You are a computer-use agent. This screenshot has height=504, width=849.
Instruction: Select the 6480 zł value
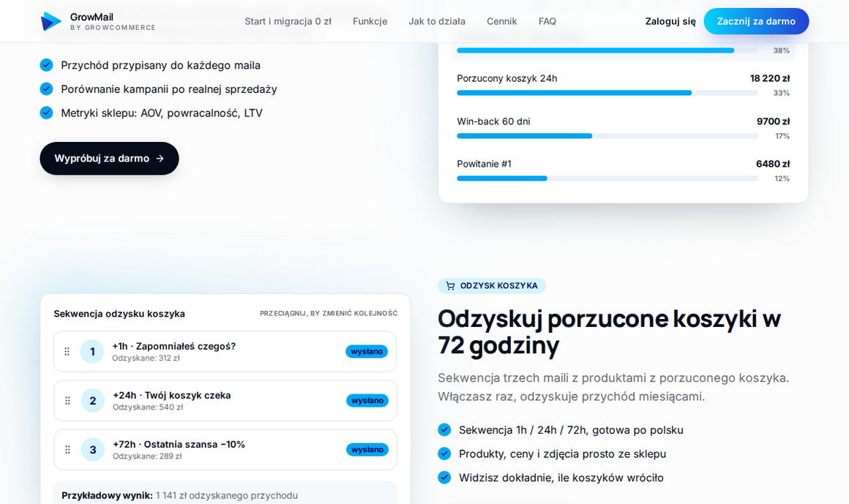[x=773, y=164]
